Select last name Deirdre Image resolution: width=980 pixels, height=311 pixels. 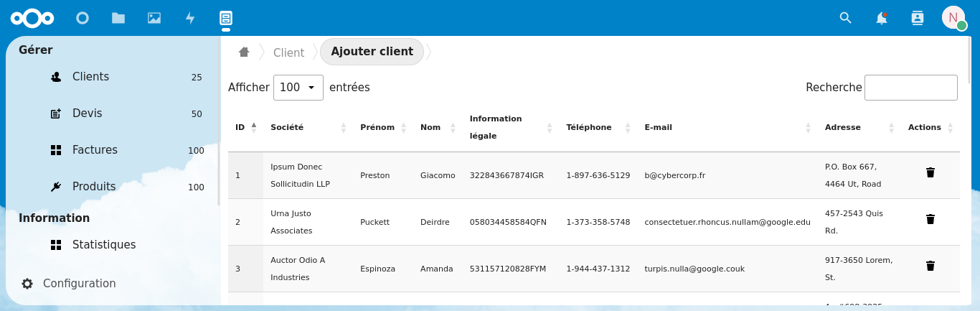click(435, 222)
